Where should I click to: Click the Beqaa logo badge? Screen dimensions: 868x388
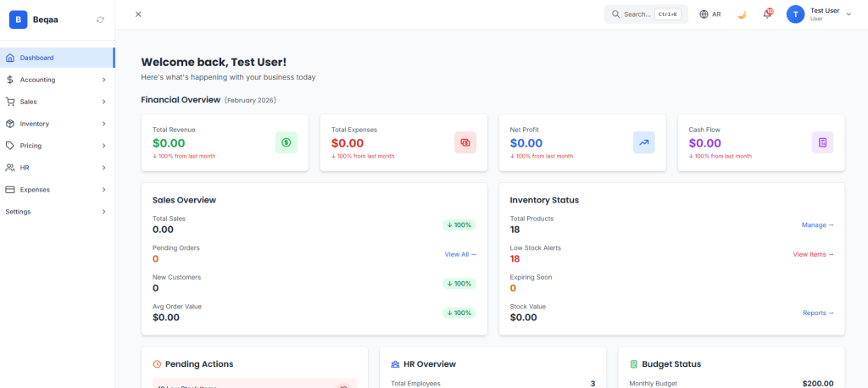pyautogui.click(x=19, y=19)
